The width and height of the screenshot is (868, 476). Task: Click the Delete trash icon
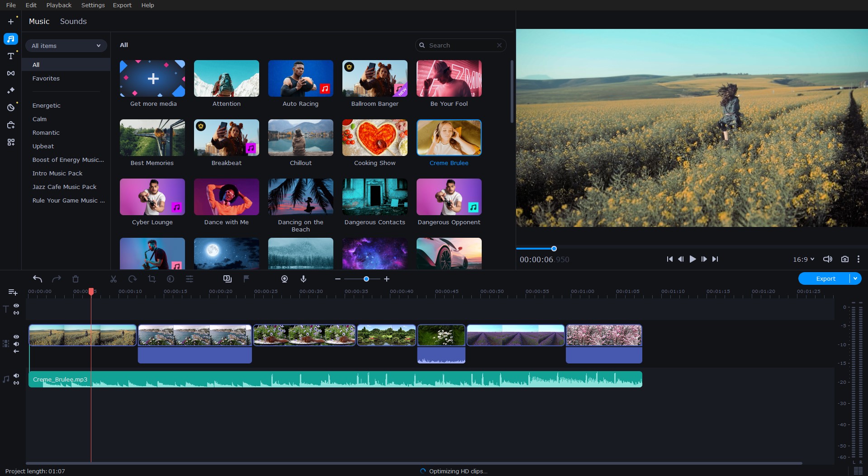(76, 279)
